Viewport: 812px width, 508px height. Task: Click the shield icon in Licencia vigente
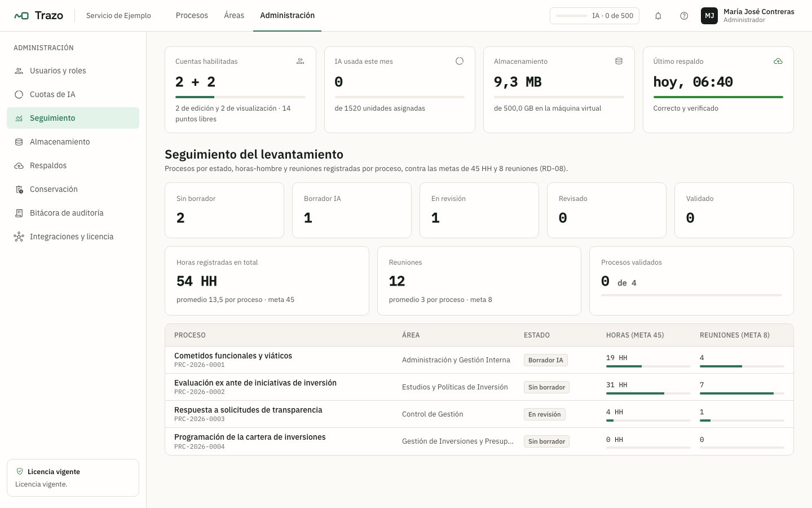[x=20, y=471]
